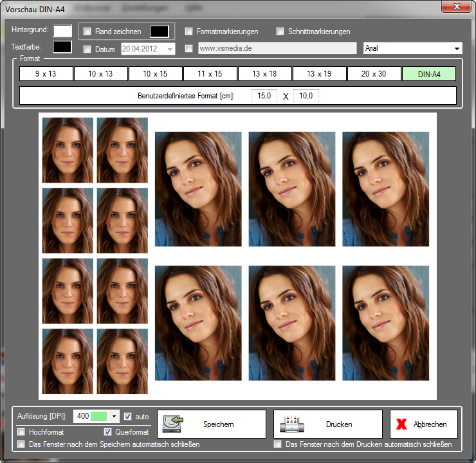Select the DIN-A4 format
Screen dimensions: 476x463
429,74
